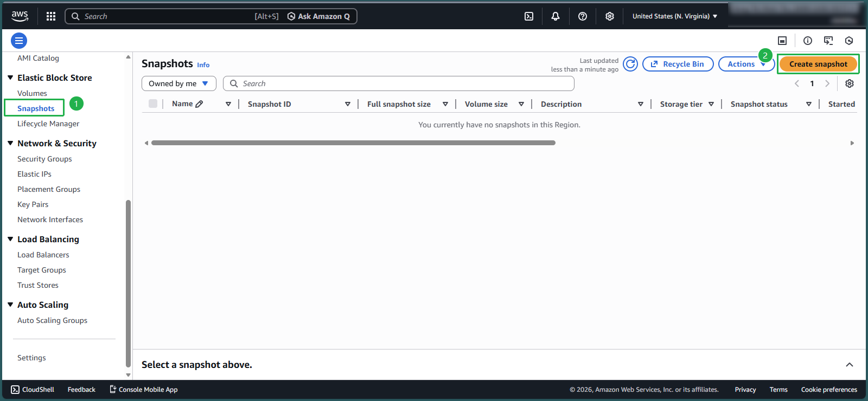Open Snapshots in the sidebar

tap(36, 108)
